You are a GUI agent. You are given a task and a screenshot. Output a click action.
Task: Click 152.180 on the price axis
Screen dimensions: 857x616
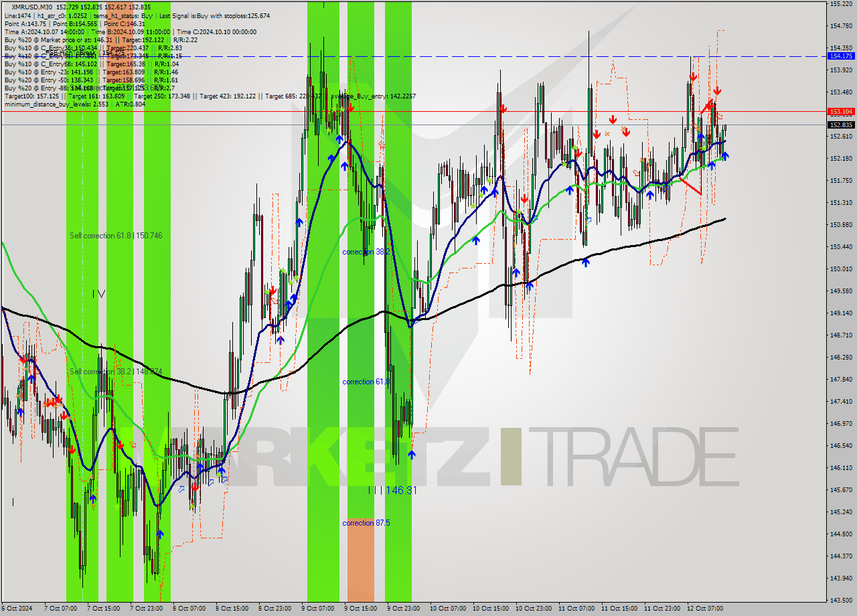pyautogui.click(x=841, y=158)
